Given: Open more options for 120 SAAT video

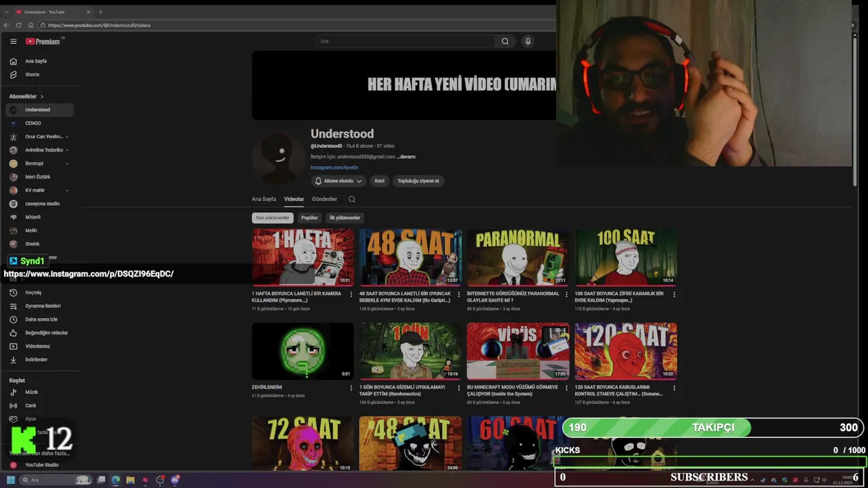Looking at the screenshot, I should tap(674, 388).
